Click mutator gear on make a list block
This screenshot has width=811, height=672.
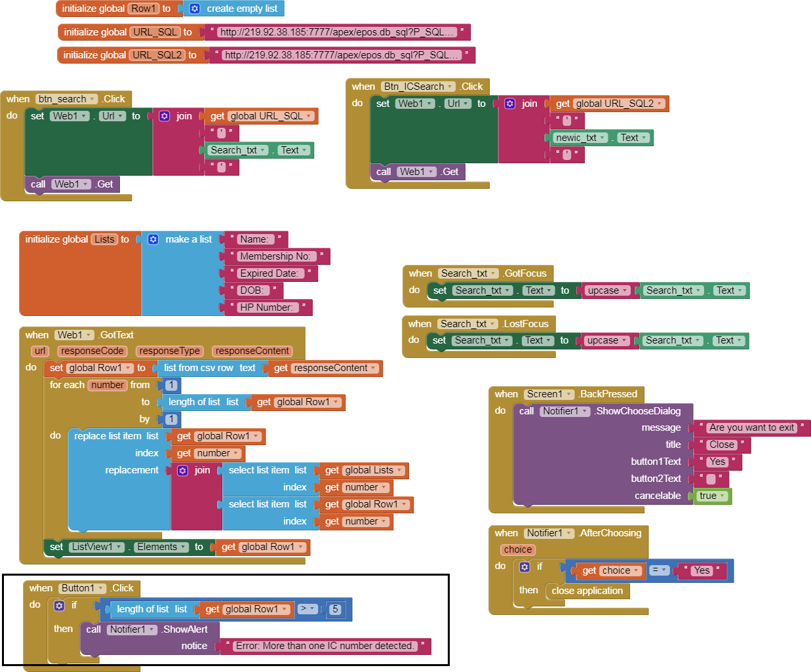(153, 239)
